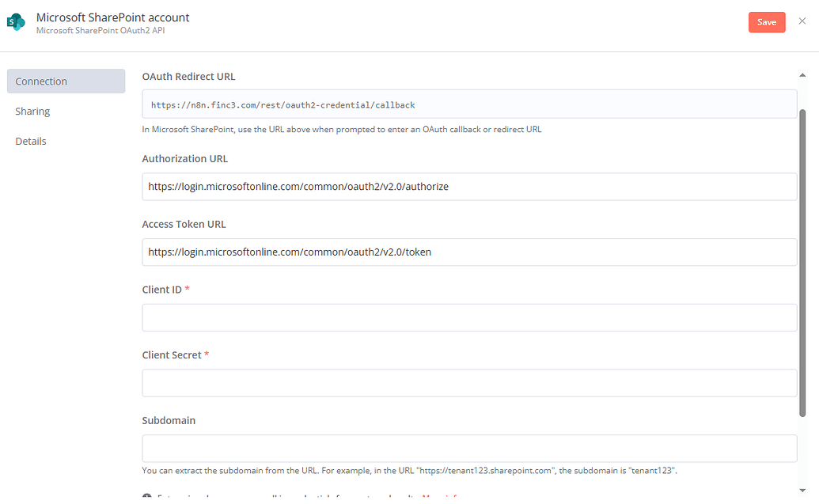Click inside the Access Token URL field
The height and width of the screenshot is (504, 819).
[469, 252]
